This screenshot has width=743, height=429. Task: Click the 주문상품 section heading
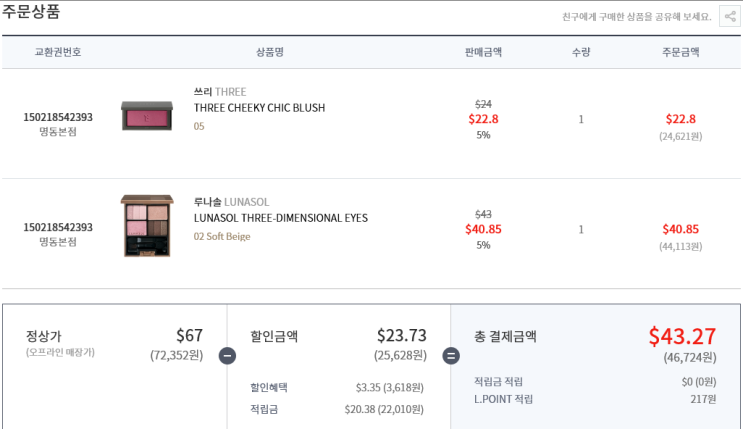31,13
